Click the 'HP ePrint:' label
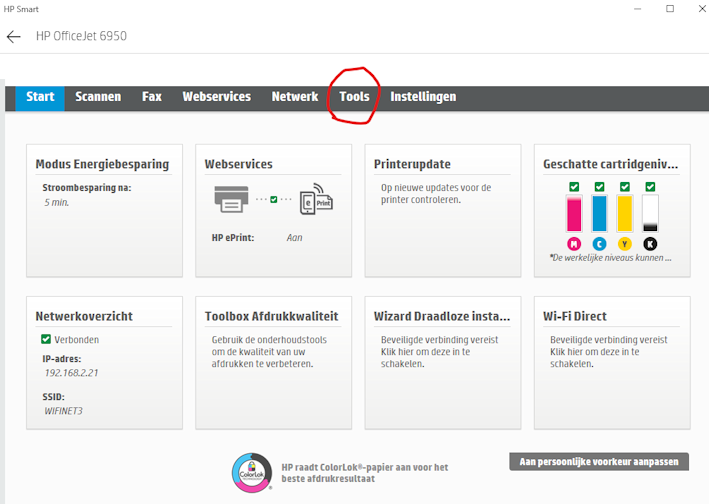 (233, 238)
